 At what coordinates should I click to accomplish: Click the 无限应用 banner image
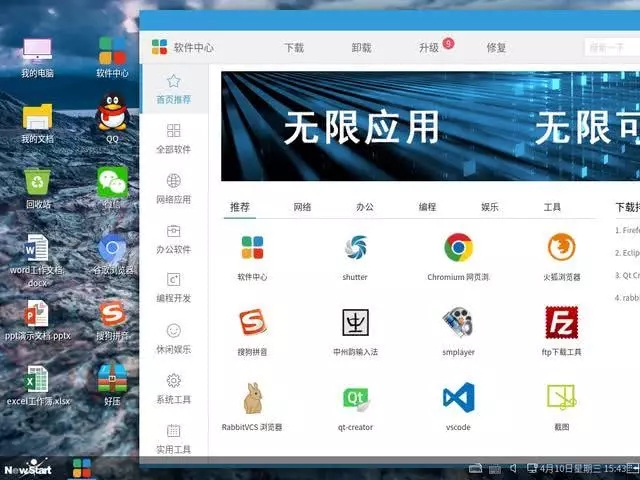click(430, 126)
